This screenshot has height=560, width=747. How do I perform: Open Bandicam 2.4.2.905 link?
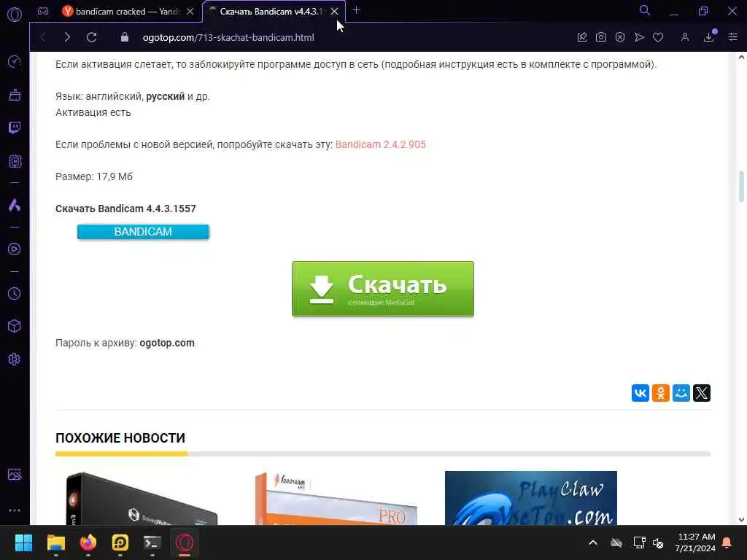(381, 144)
